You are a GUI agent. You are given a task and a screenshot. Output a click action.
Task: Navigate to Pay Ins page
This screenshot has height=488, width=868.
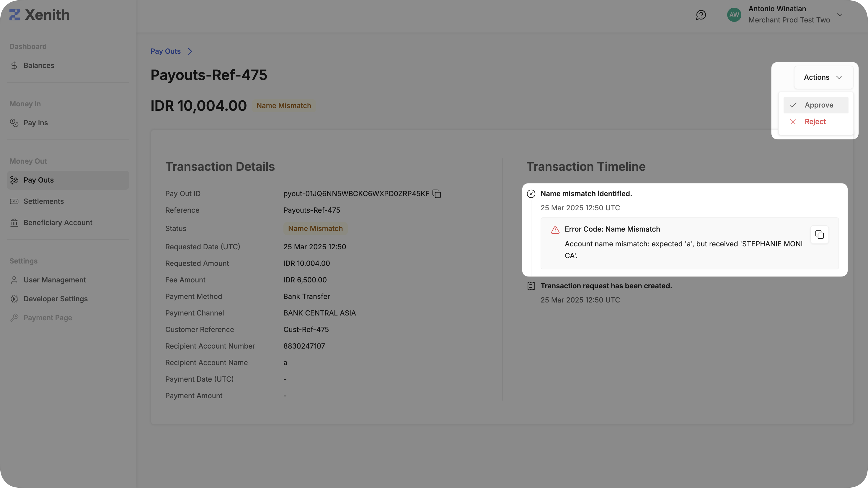coord(35,123)
